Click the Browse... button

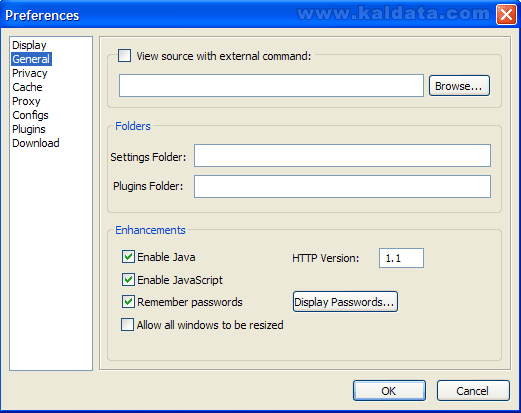coord(459,86)
